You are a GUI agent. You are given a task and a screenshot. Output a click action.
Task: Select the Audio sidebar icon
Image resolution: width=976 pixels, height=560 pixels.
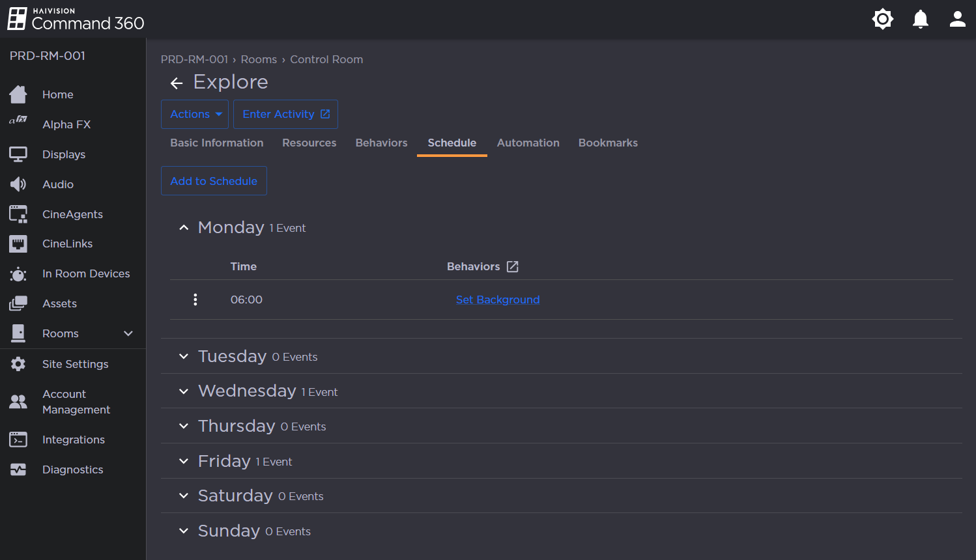[58, 184]
